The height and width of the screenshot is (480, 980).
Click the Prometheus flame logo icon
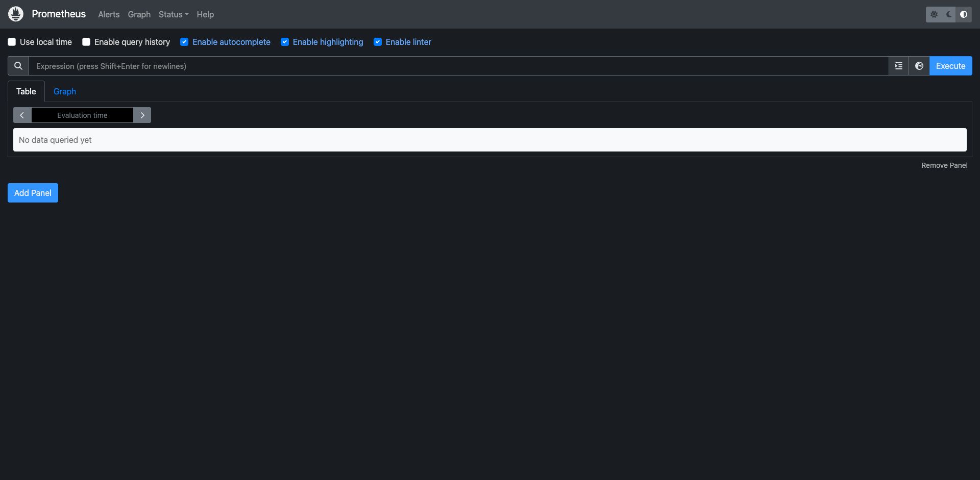coord(16,14)
